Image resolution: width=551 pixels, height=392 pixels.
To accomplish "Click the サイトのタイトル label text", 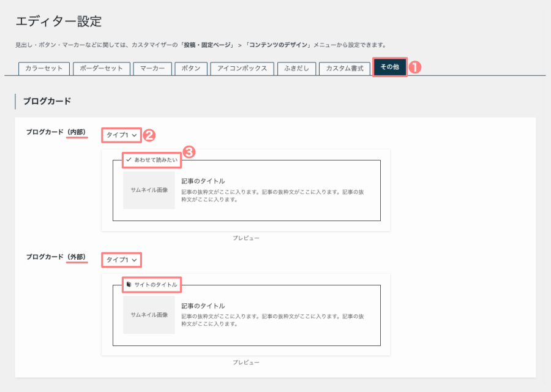I will 156,285.
